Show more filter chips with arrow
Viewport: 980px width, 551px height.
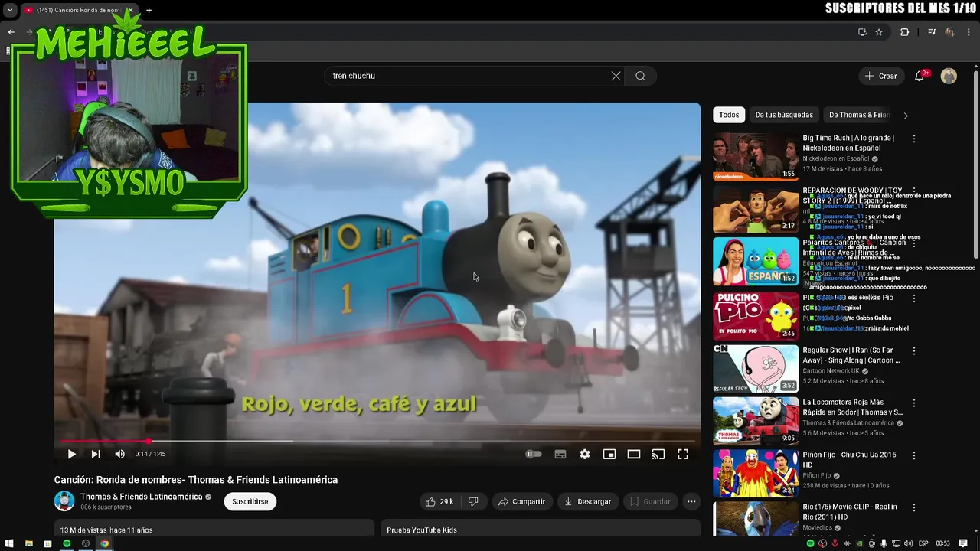pos(906,115)
